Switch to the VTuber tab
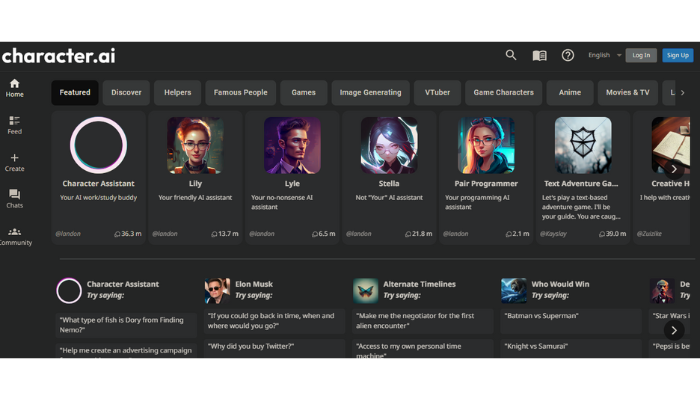 [438, 92]
